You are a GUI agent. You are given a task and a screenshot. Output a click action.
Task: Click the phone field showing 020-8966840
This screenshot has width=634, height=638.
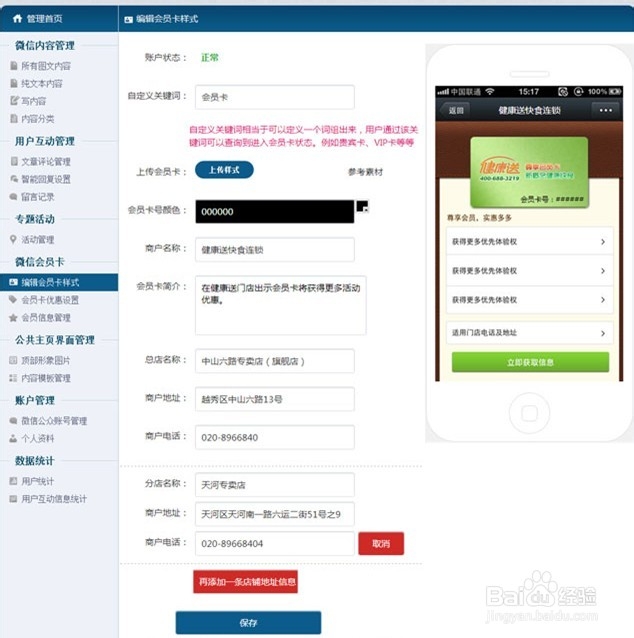click(x=275, y=437)
